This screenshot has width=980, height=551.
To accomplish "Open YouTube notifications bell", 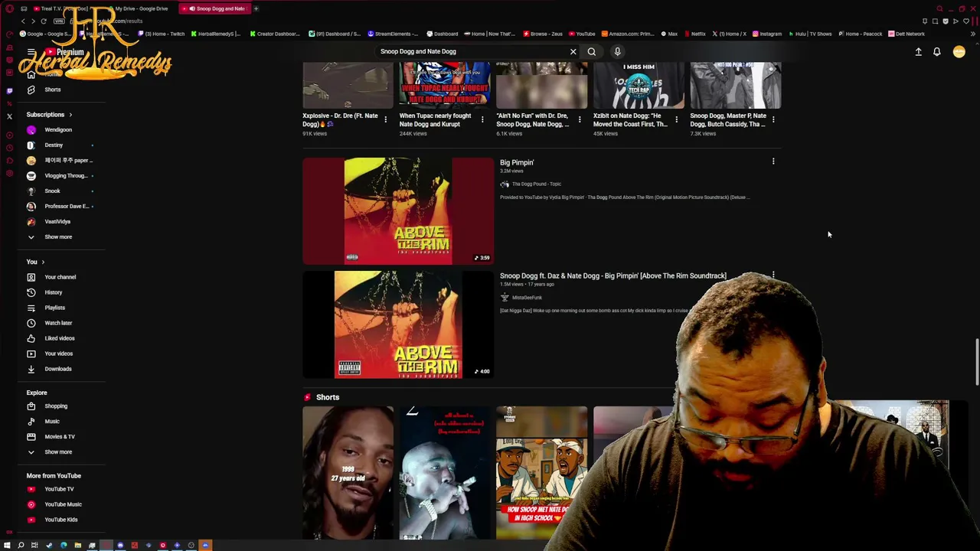I will pyautogui.click(x=936, y=51).
